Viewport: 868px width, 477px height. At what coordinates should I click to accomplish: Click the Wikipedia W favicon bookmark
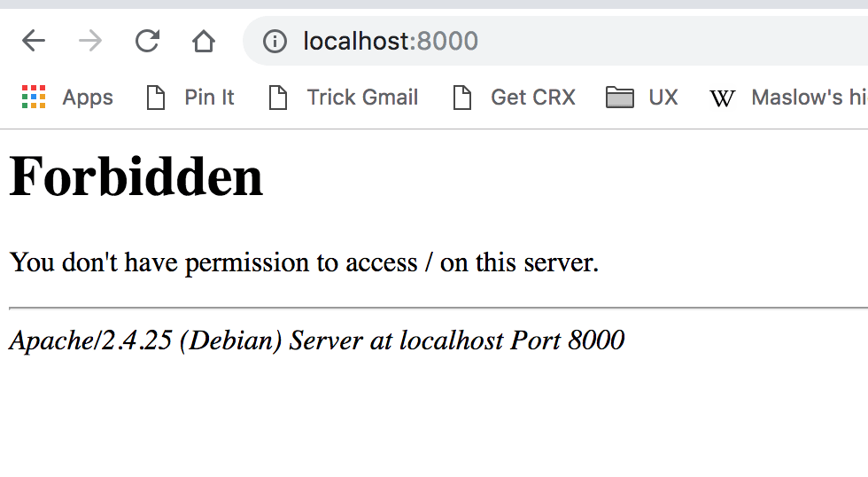722,98
